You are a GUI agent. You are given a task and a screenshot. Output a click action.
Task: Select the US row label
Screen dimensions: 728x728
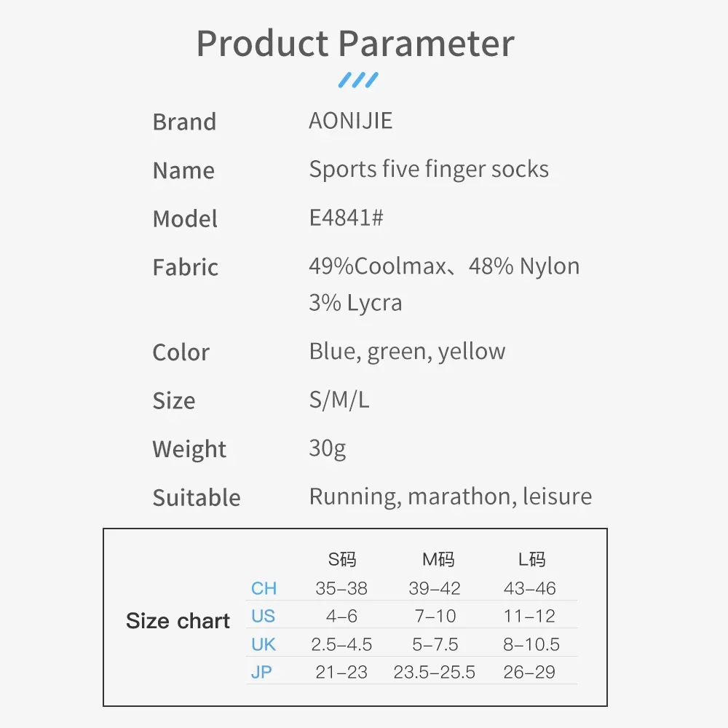tap(264, 616)
